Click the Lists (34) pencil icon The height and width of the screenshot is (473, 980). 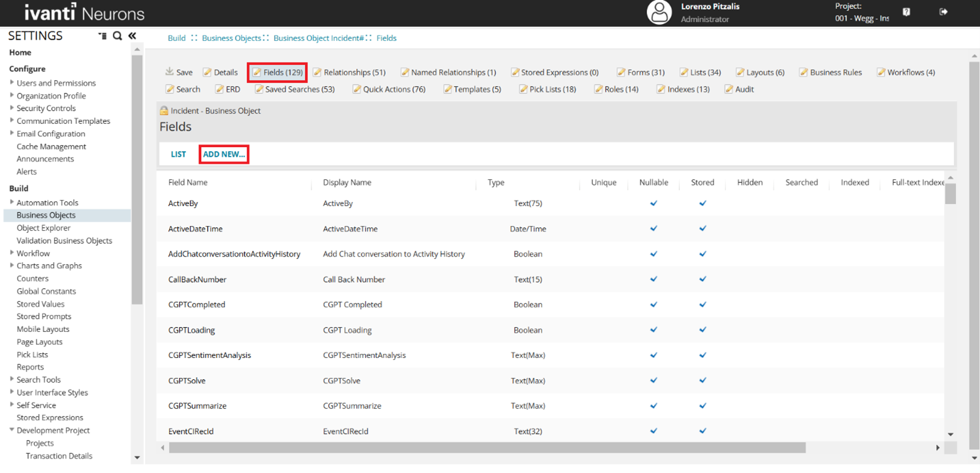pyautogui.click(x=684, y=72)
